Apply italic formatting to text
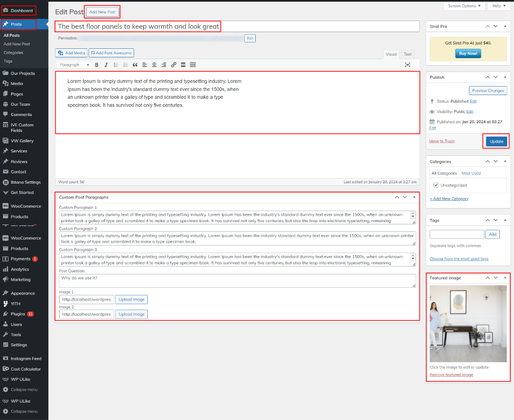The image size is (514, 420). point(106,65)
